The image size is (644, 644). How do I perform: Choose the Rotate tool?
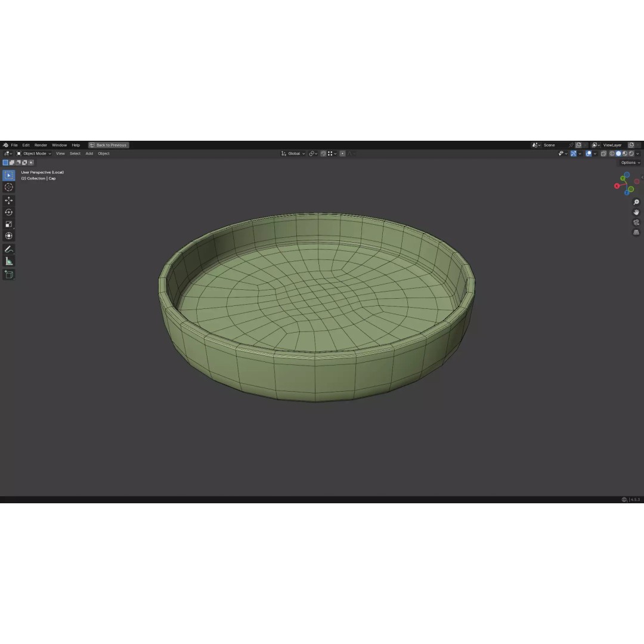click(x=8, y=212)
